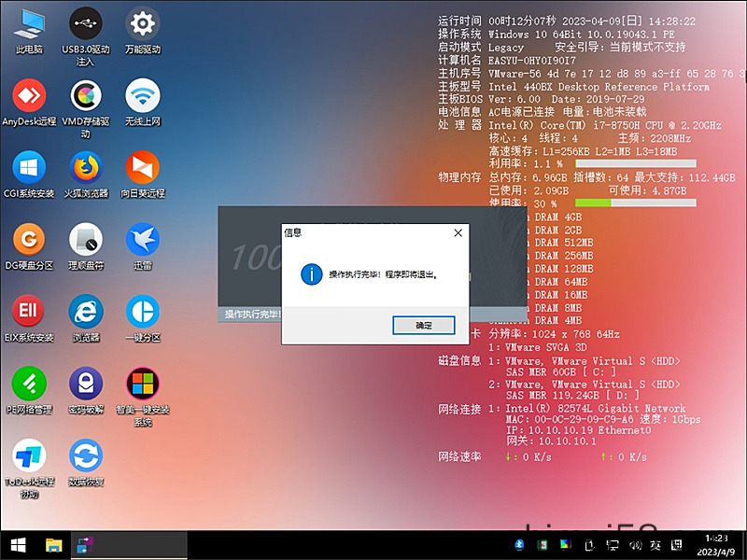Click the CPU 利用率 progress bar

[636, 164]
